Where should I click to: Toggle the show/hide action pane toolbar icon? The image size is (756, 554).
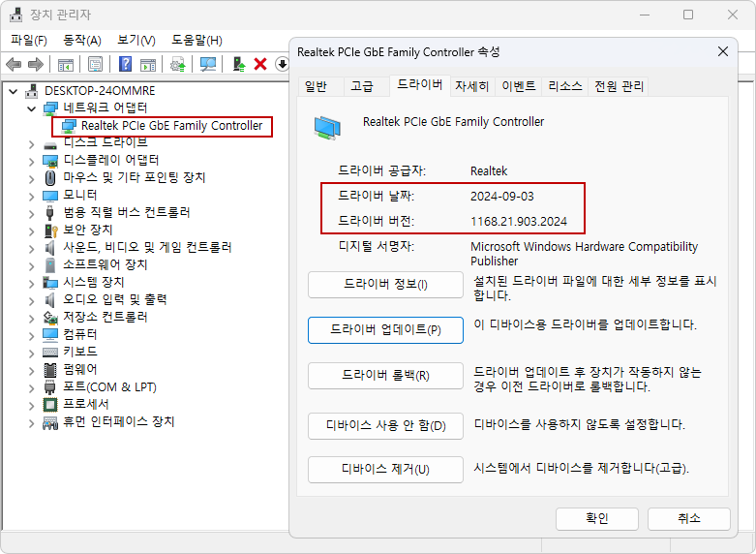tap(148, 64)
